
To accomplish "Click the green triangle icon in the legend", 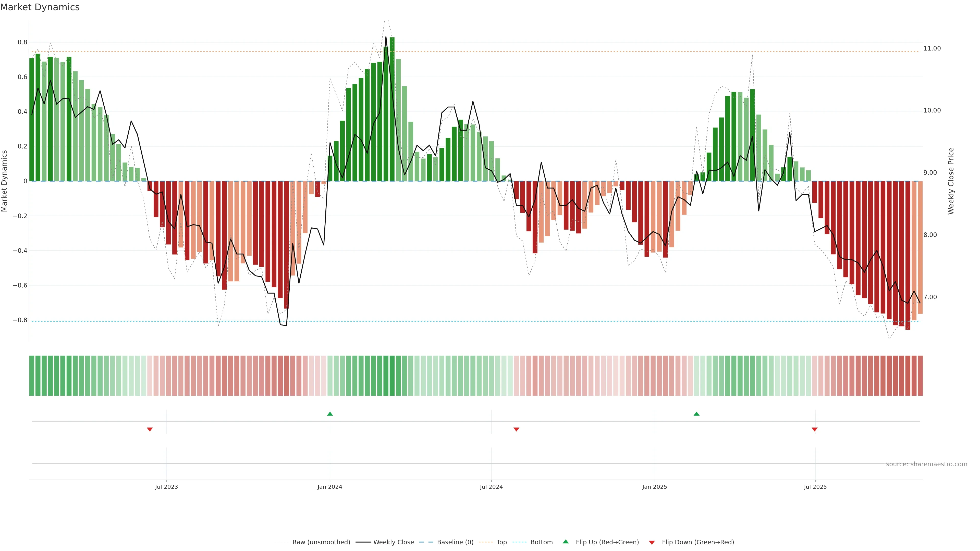I will point(566,542).
